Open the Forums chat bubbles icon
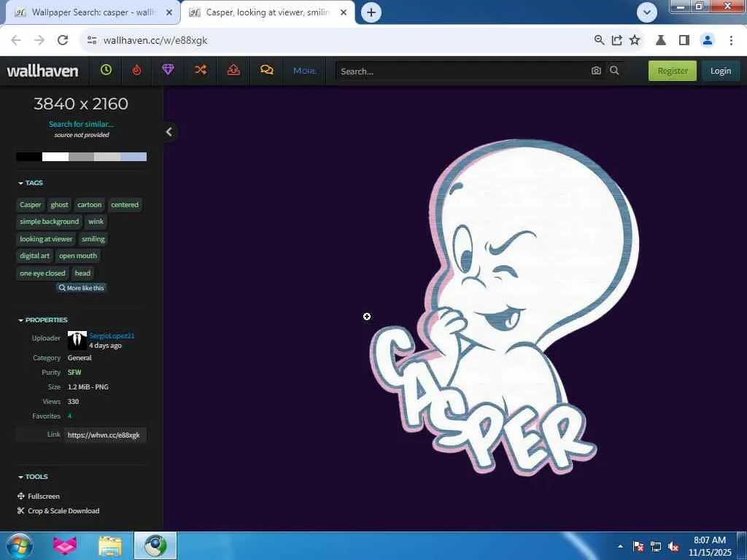The image size is (747, 560). [267, 70]
